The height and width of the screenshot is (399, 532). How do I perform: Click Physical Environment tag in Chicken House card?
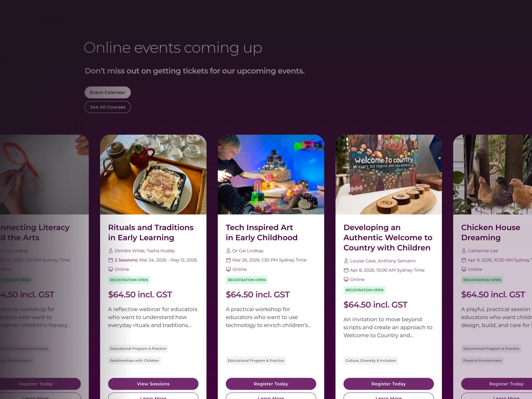[x=482, y=360]
